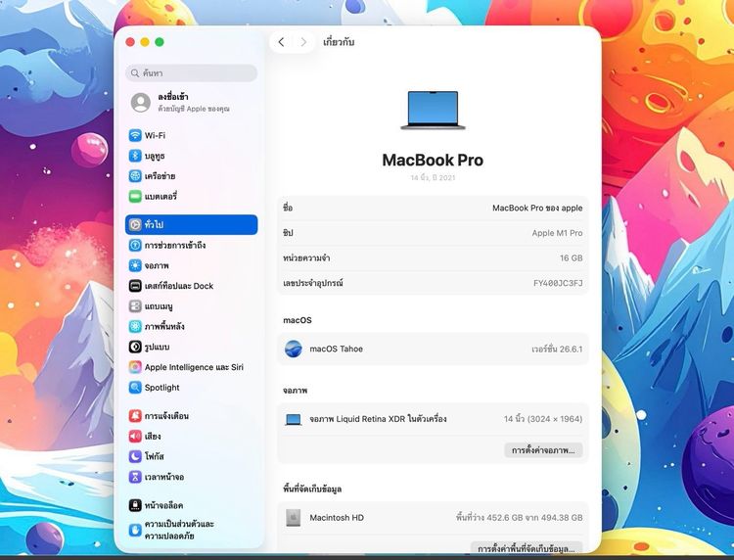Open Appearance (รูปแบบ) icon
The image size is (734, 560).
point(135,347)
